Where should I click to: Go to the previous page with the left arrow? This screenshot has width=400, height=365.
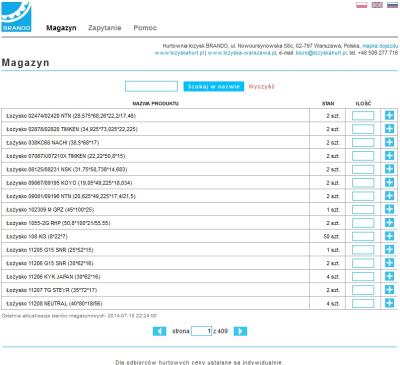pyautogui.click(x=159, y=331)
